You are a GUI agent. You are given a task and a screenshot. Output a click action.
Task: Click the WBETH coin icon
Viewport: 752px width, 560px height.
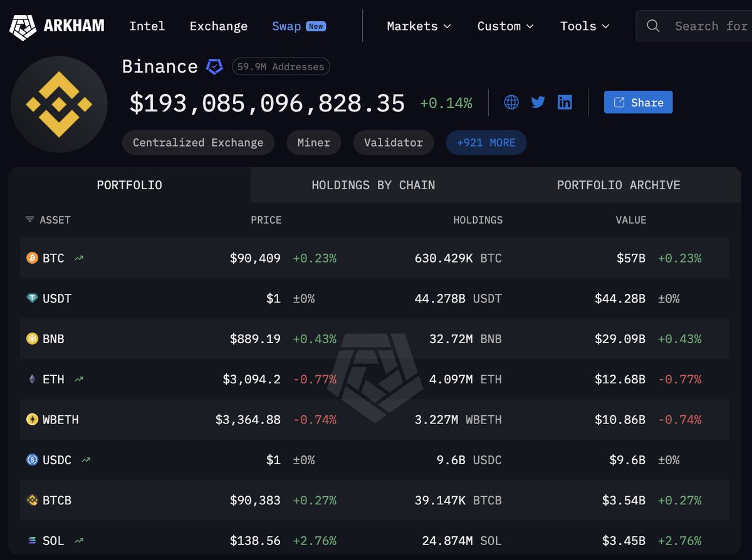[x=32, y=419]
